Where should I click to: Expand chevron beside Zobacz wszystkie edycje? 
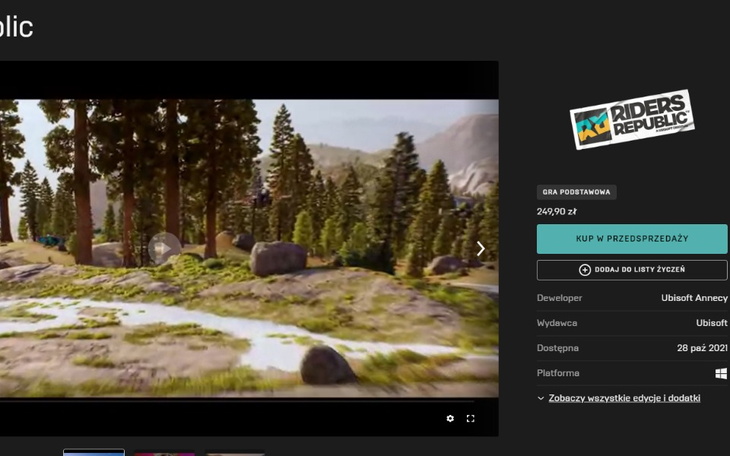tap(541, 398)
